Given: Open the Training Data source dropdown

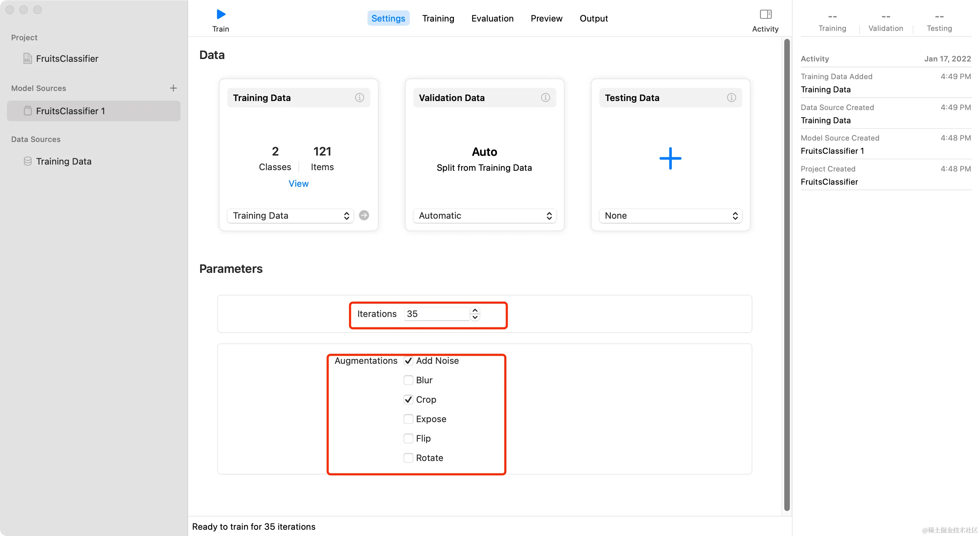Looking at the screenshot, I should pos(290,216).
